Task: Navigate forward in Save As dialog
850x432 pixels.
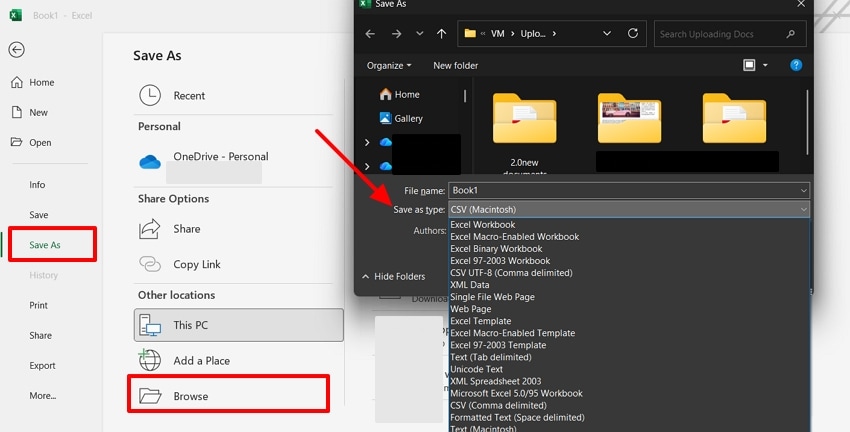Action: click(396, 34)
